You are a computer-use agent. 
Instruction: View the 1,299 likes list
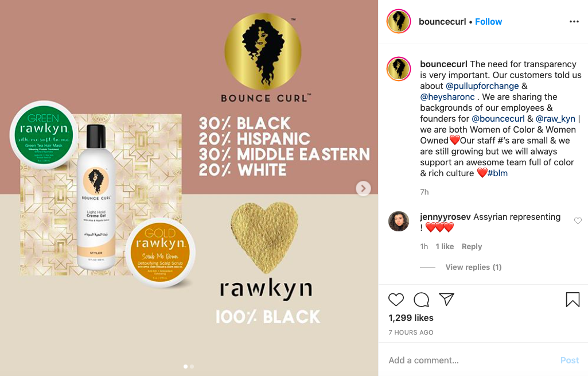(x=411, y=318)
